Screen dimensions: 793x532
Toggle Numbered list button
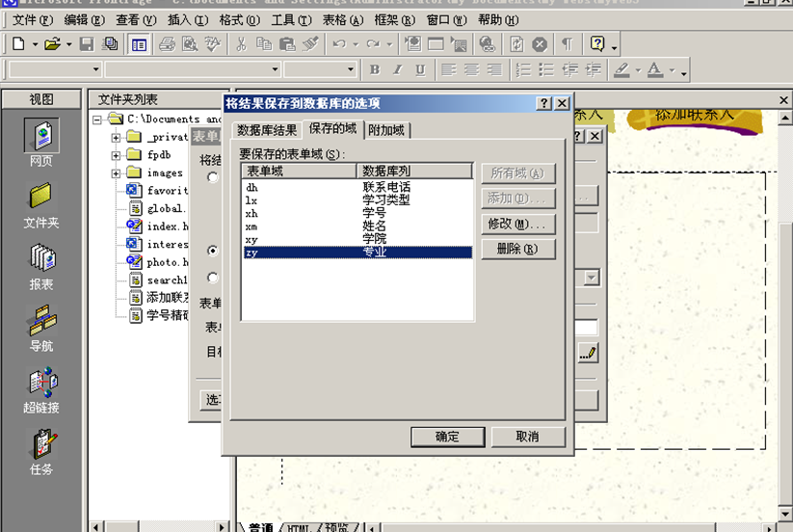(523, 69)
